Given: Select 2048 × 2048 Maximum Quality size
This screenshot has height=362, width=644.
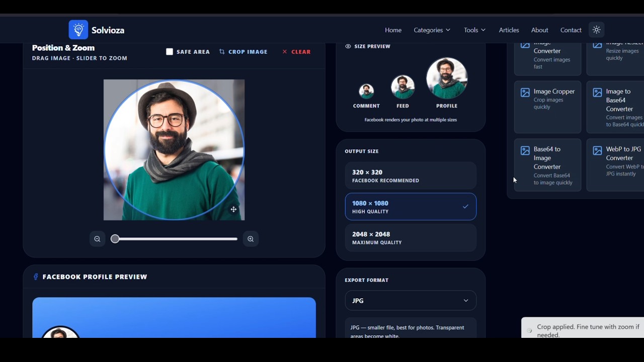Looking at the screenshot, I should point(411,238).
